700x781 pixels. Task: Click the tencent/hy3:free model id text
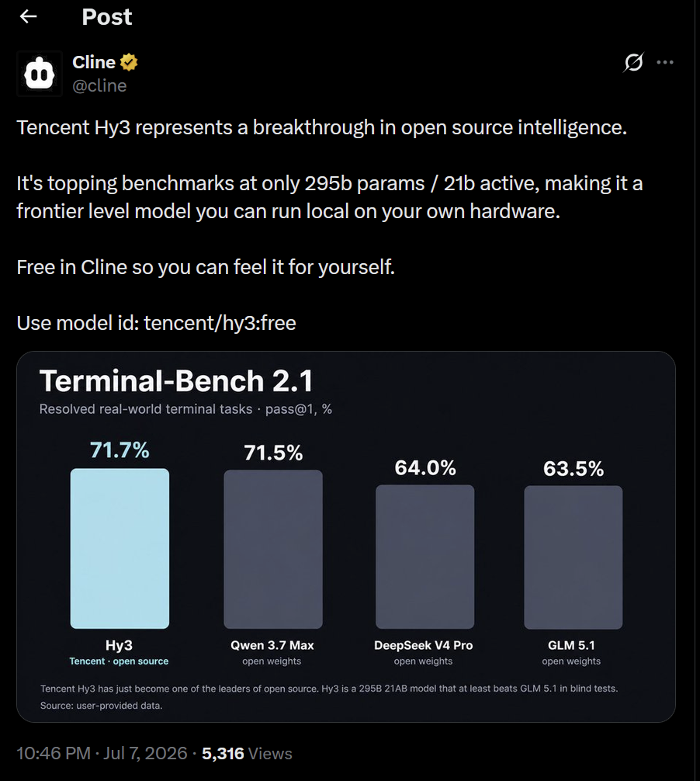pyautogui.click(x=220, y=323)
